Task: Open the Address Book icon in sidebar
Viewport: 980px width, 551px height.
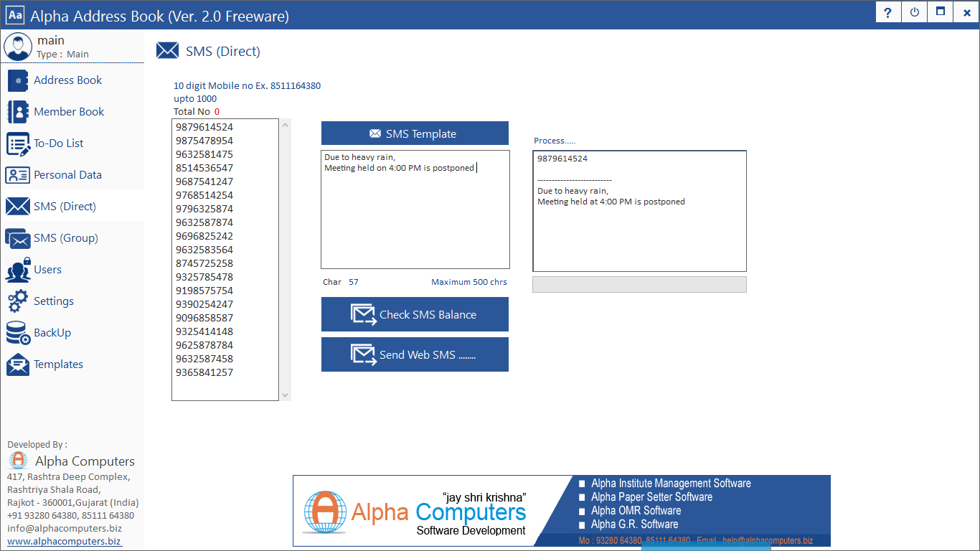Action: (x=18, y=80)
